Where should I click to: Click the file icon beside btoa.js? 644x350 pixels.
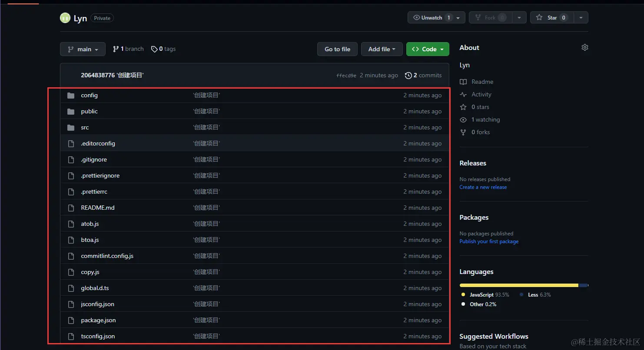coord(71,240)
